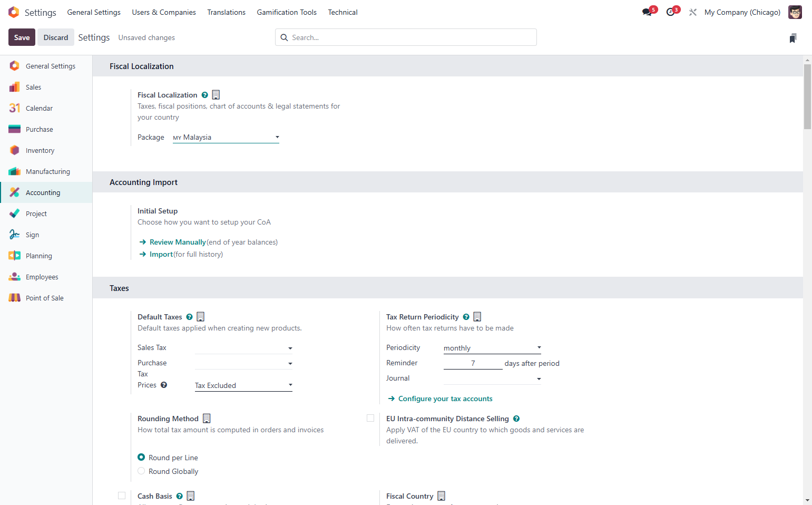Open the Gamification Tools menu
The height and width of the screenshot is (505, 812).
point(287,12)
